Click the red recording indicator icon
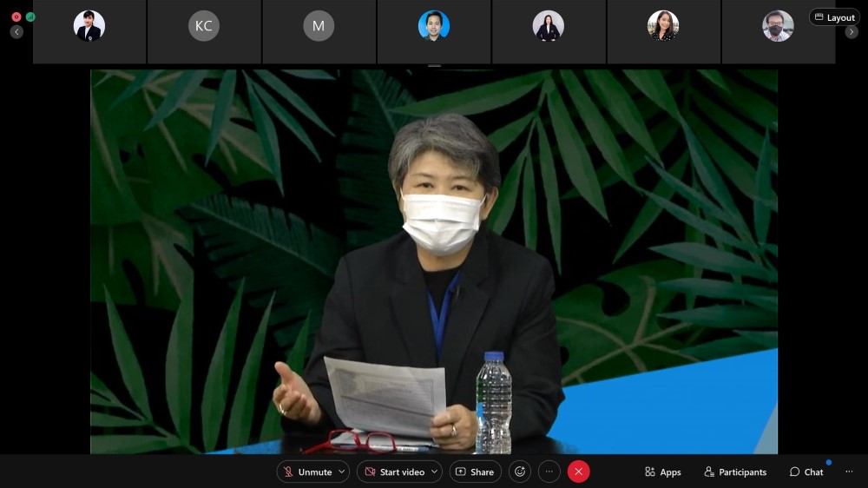Viewport: 868px width, 488px height. coord(16,17)
